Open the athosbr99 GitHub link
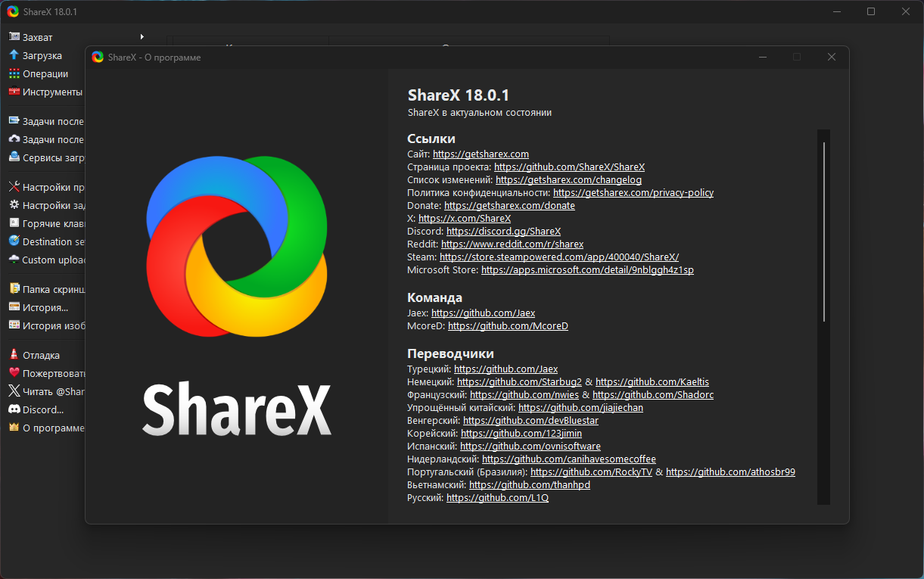The height and width of the screenshot is (579, 924). (730, 472)
